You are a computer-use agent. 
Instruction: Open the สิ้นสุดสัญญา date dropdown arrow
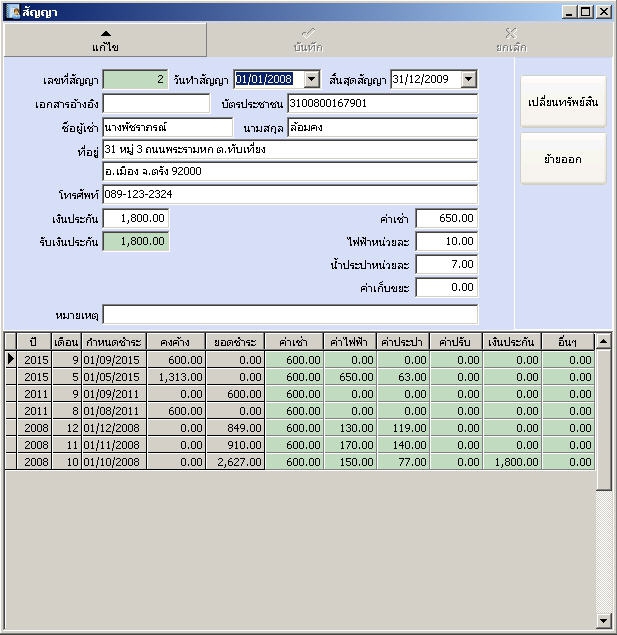tap(468, 79)
